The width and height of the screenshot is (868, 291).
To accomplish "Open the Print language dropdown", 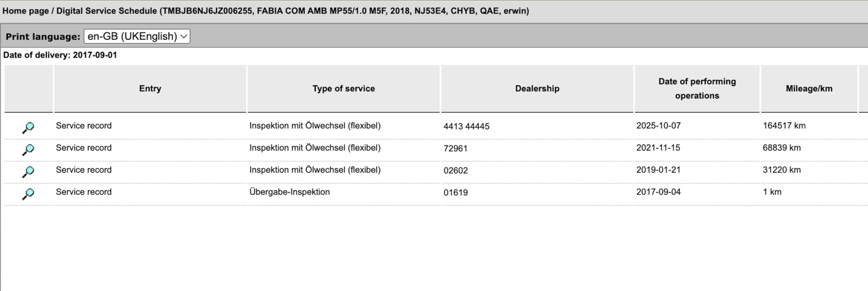I will point(137,36).
